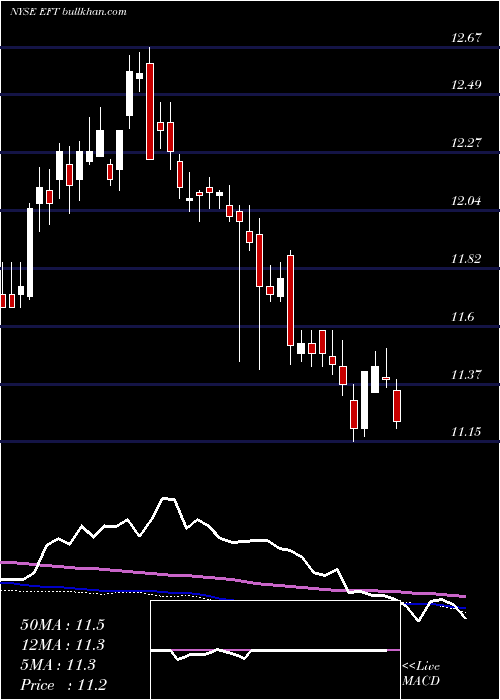The width and height of the screenshot is (500, 700).
Task: Click the 50MA : 11.5 readout
Action: tap(62, 625)
